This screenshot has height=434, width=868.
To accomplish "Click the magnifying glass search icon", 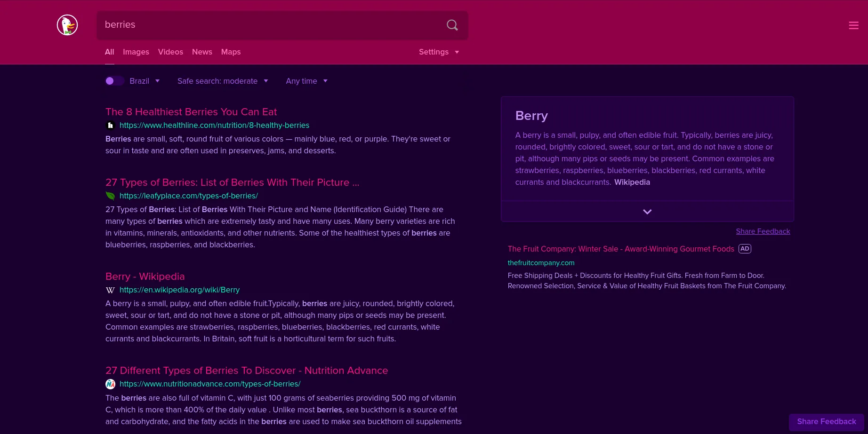I will point(452,25).
